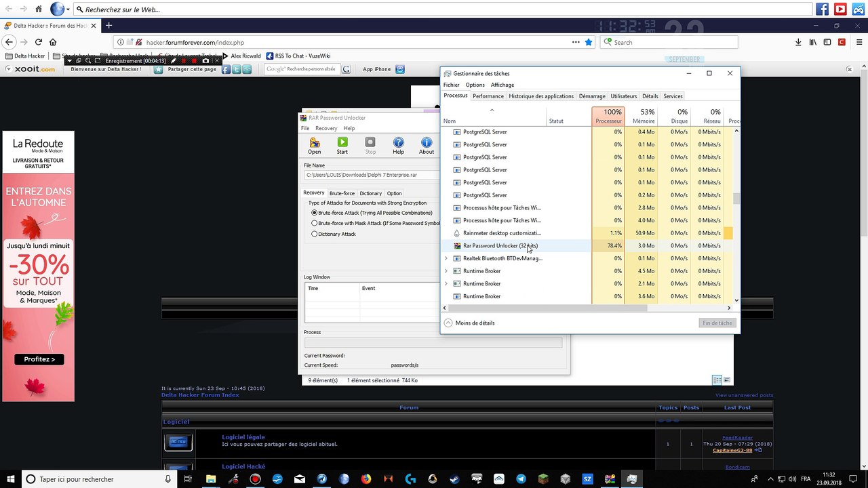Switch to the Performance tab
The image size is (868, 488).
(488, 96)
